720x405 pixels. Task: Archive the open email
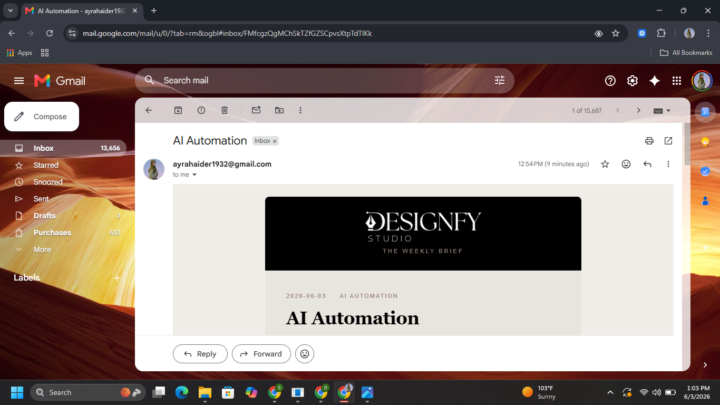coord(178,110)
